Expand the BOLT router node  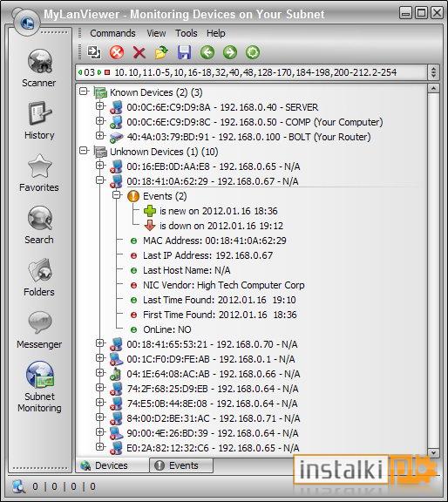[x=100, y=135]
